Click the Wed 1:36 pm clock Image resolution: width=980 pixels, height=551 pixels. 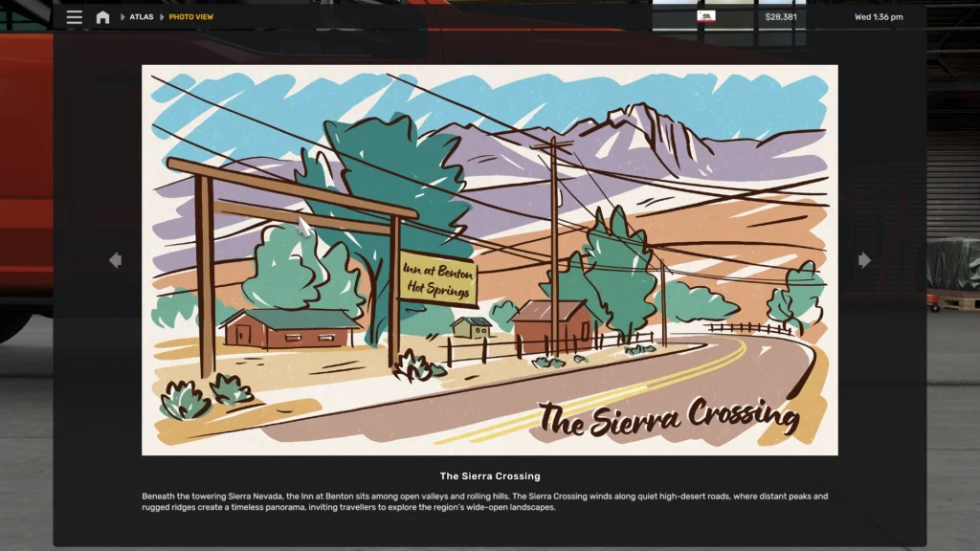tap(879, 17)
